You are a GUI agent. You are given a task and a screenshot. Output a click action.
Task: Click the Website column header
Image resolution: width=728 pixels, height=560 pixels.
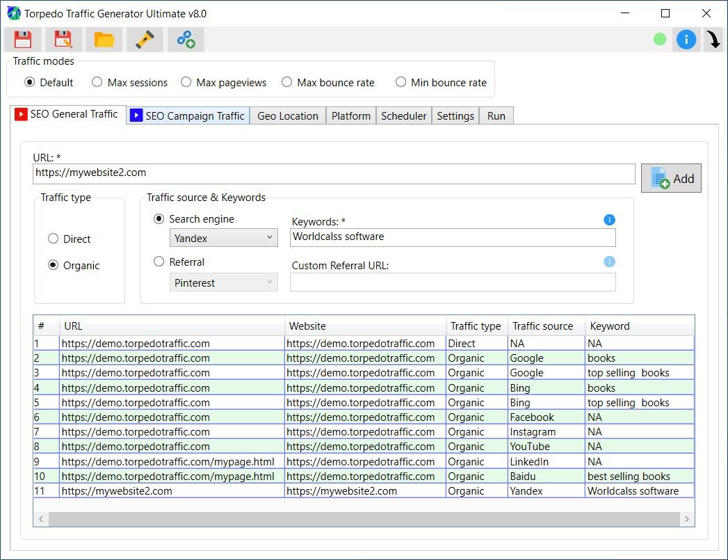coord(365,326)
